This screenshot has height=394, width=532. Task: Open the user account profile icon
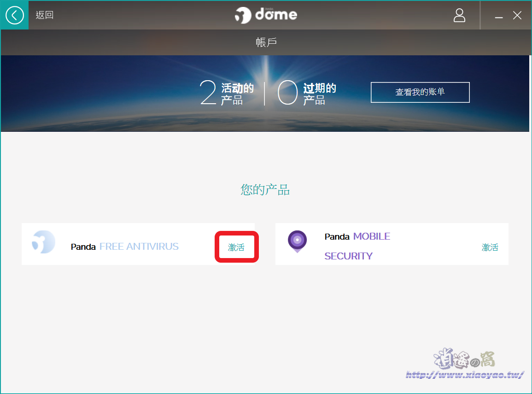pyautogui.click(x=459, y=15)
